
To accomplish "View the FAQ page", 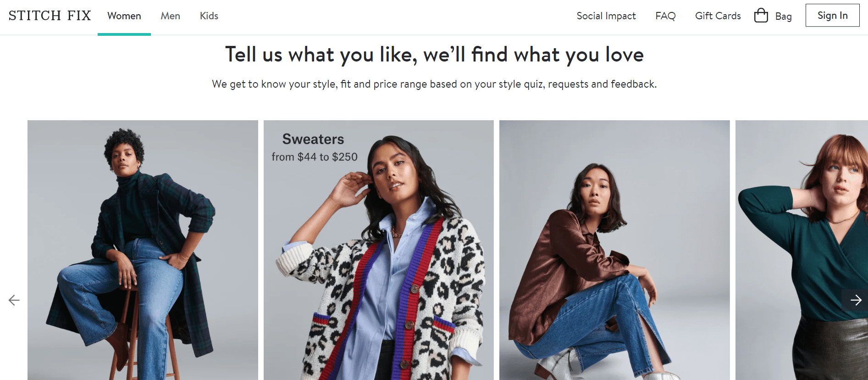I will click(x=665, y=16).
